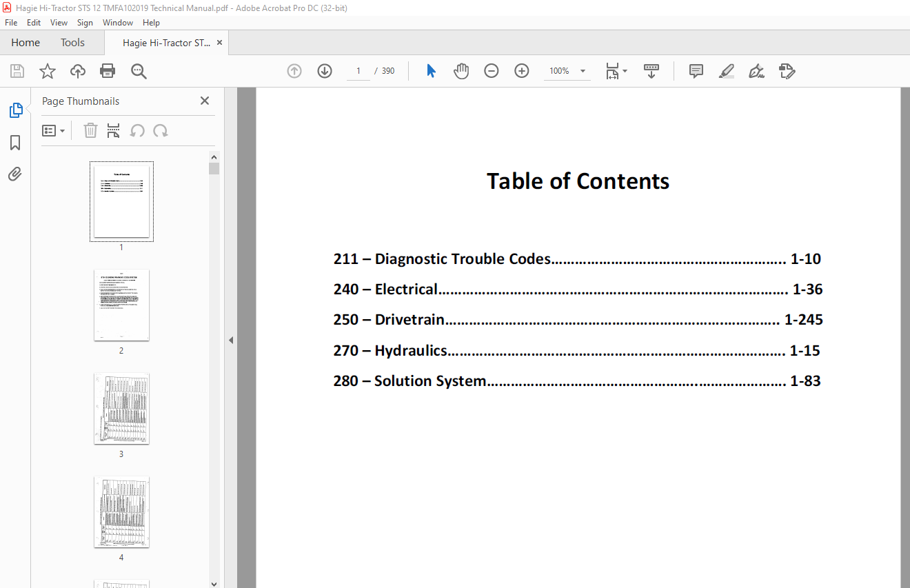Click the page number input field
The image size is (910, 588).
coord(358,71)
